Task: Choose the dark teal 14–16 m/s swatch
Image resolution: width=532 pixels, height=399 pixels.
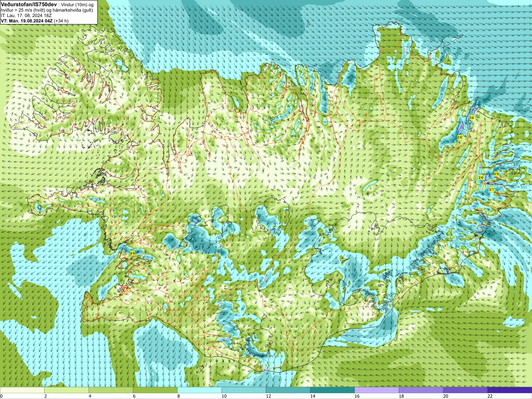Action: 332,390
